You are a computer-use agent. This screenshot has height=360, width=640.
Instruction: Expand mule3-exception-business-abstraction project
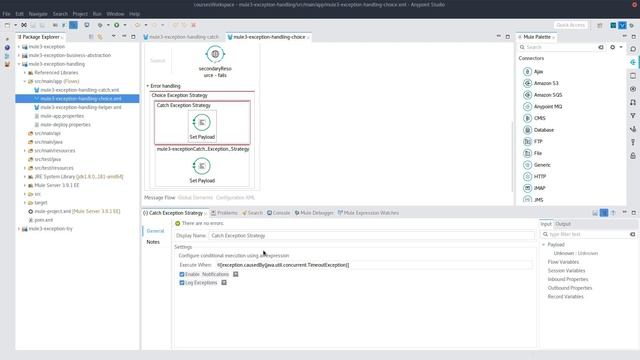[x=19, y=55]
